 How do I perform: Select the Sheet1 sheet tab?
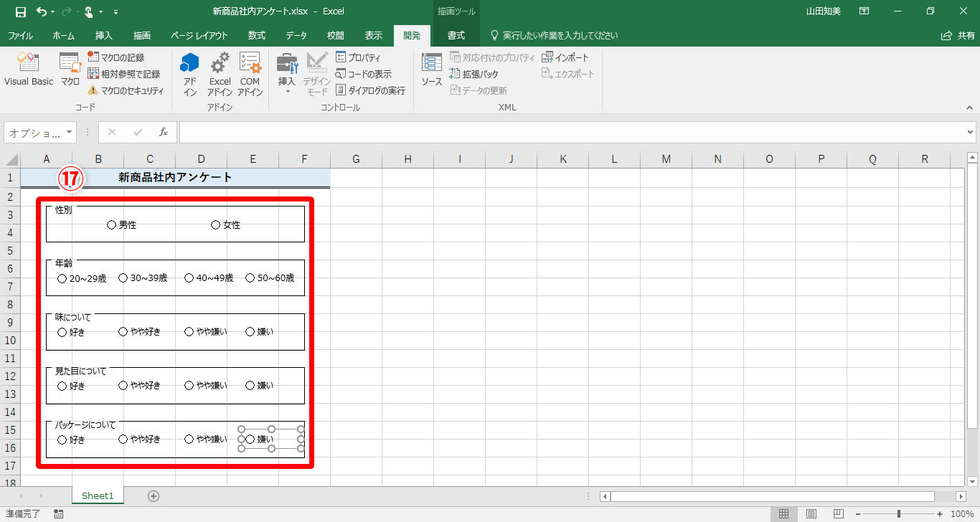(x=98, y=495)
